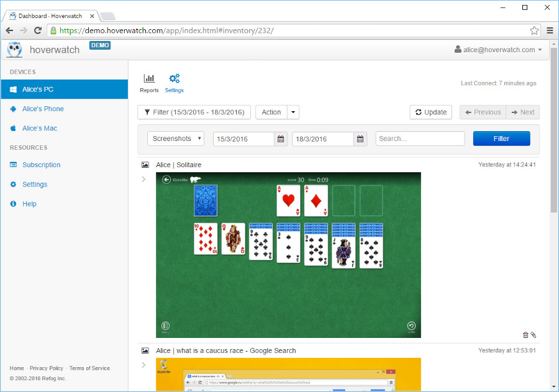Open alice@hoverwatch.com account menu

[498, 50]
